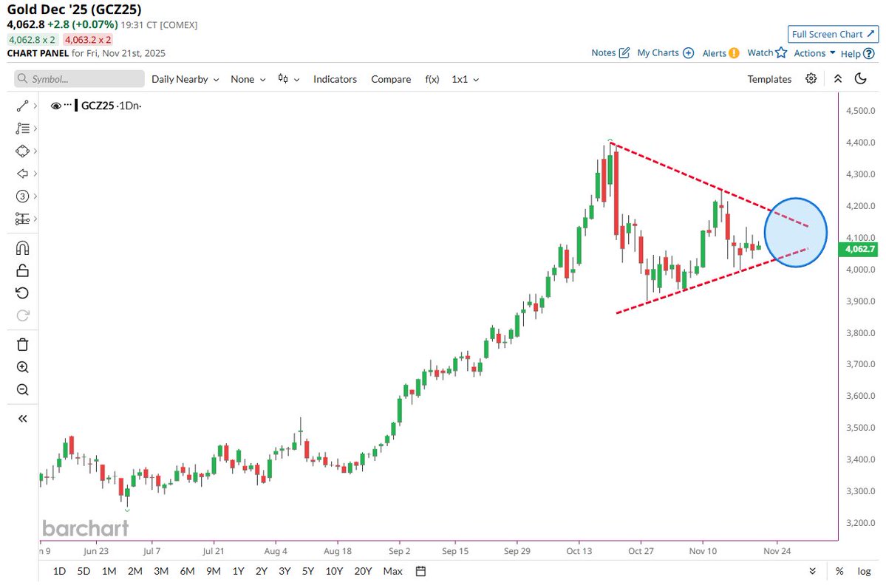Image resolution: width=886 pixels, height=588 pixels.
Task: Open the numbered label tool
Action: [x=23, y=196]
